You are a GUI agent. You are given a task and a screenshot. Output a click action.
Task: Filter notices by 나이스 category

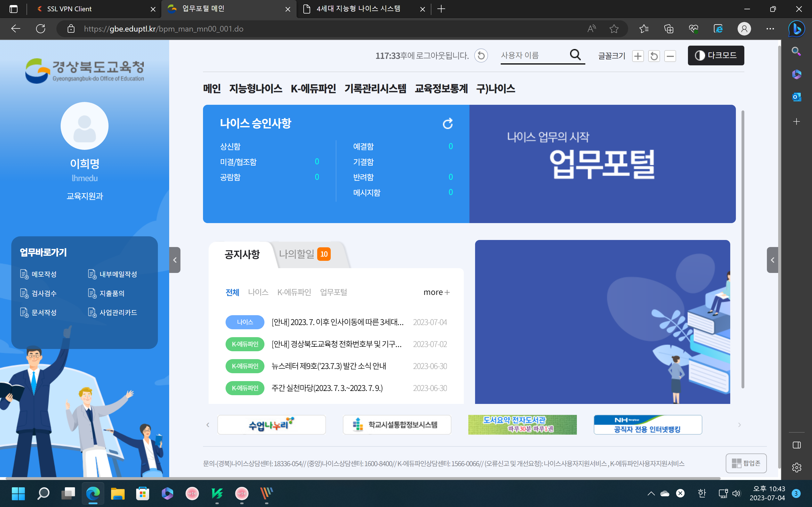(258, 292)
